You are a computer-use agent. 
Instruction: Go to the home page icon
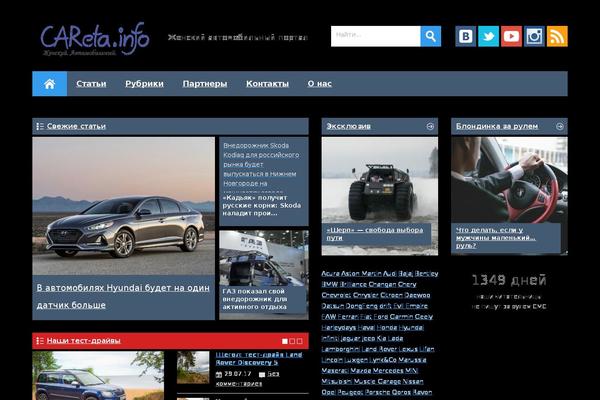pos(50,83)
